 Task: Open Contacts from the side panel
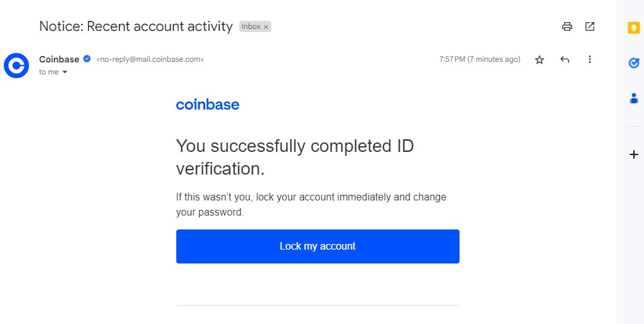pyautogui.click(x=634, y=98)
